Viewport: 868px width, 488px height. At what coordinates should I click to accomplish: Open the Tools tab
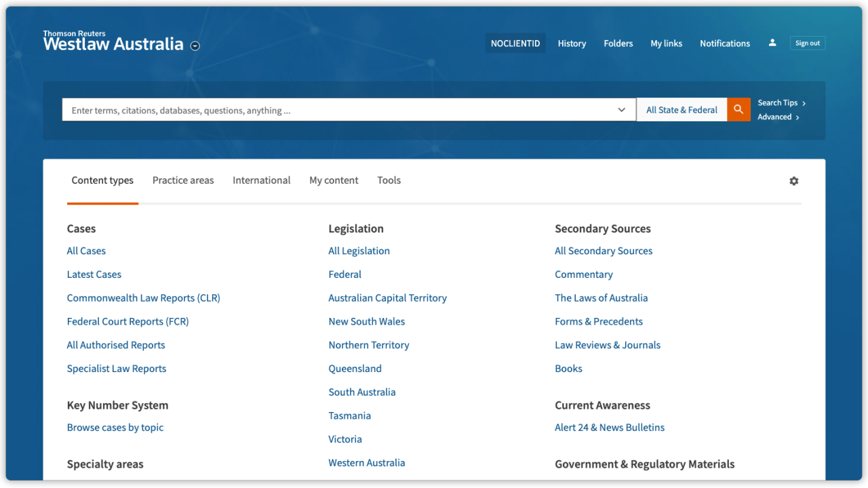point(389,180)
